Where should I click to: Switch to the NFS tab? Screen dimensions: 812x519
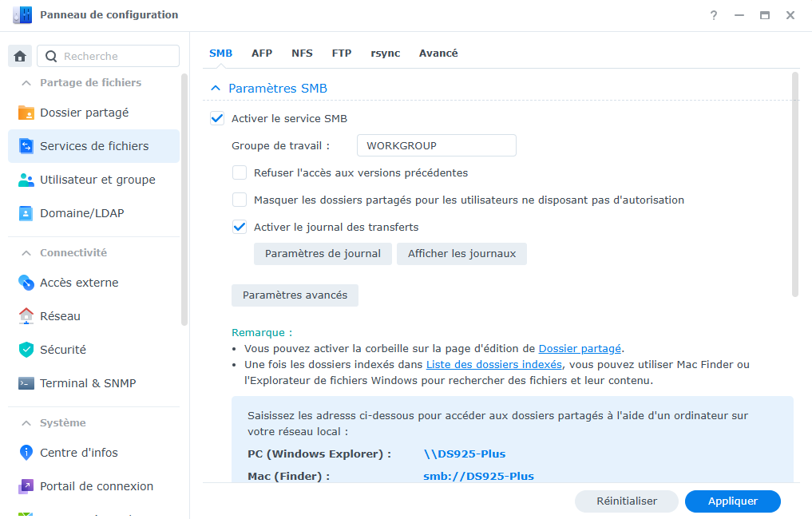tap(302, 53)
